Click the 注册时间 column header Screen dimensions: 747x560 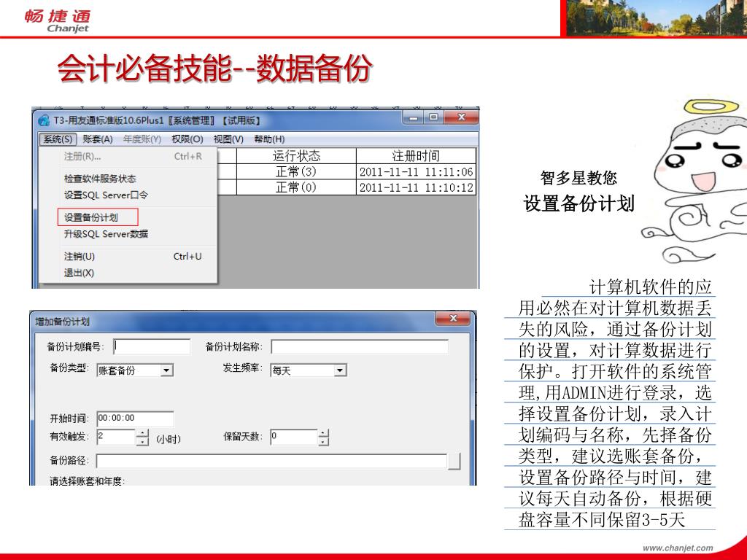tap(416, 156)
